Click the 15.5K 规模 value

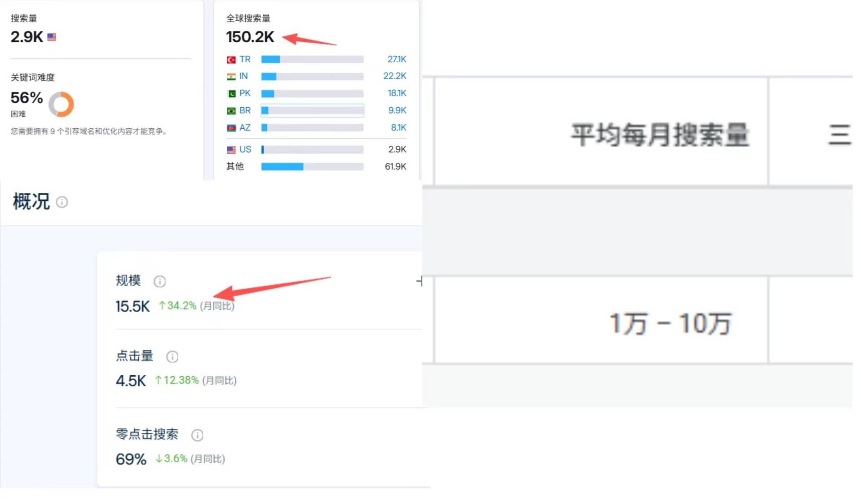(132, 307)
